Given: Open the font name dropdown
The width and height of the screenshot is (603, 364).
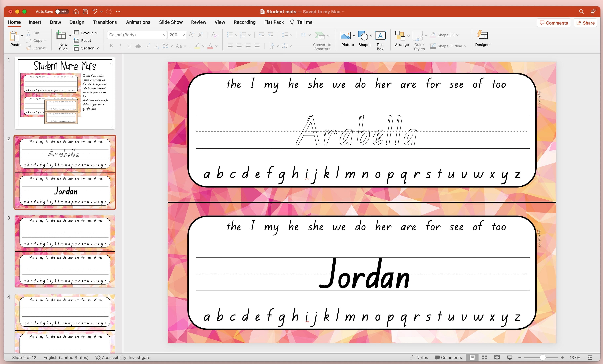Looking at the screenshot, I should coord(164,35).
